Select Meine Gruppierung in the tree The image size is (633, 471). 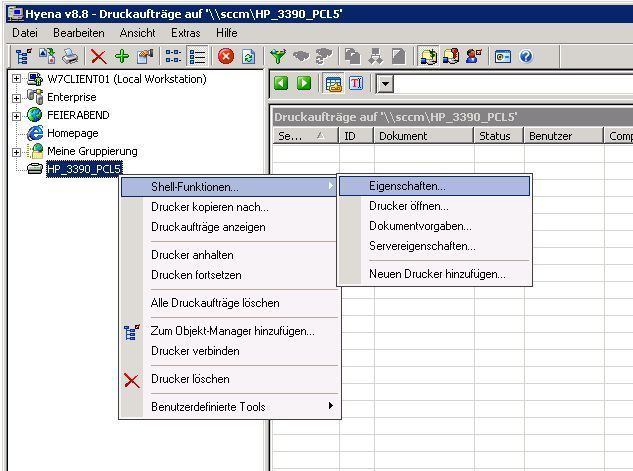coord(92,151)
